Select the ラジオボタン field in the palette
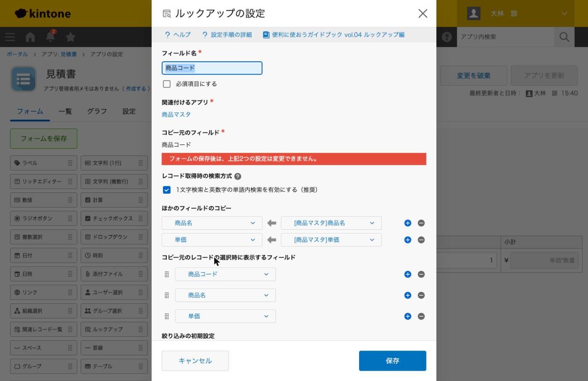The height and width of the screenshot is (381, 588). (x=44, y=219)
